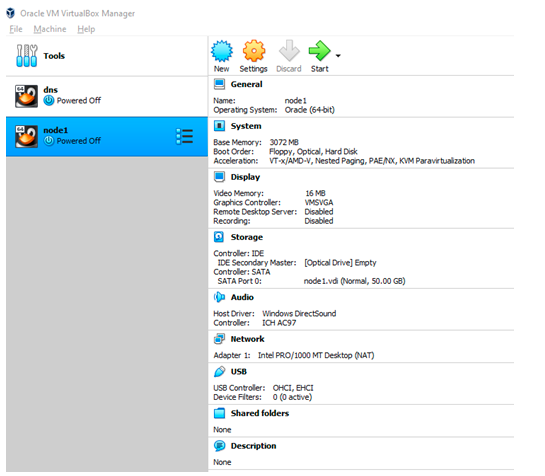Click the Acceleration VT-x/AMD-V value text

372,161
